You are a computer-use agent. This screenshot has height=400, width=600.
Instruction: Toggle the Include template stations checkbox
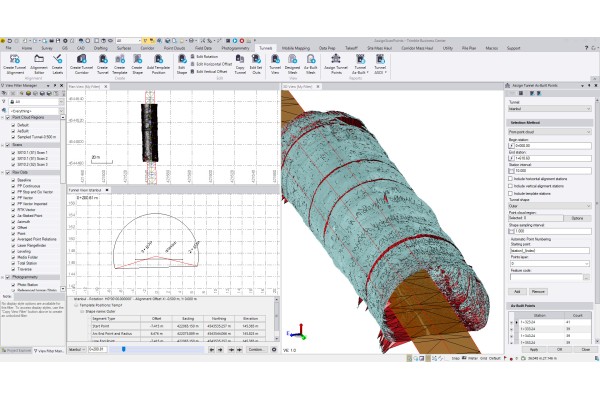pos(512,194)
